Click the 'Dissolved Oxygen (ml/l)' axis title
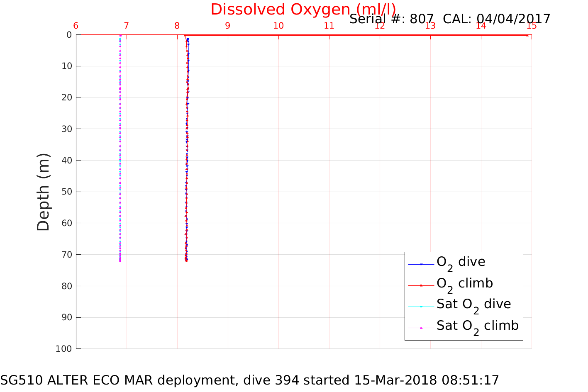 tap(303, 10)
